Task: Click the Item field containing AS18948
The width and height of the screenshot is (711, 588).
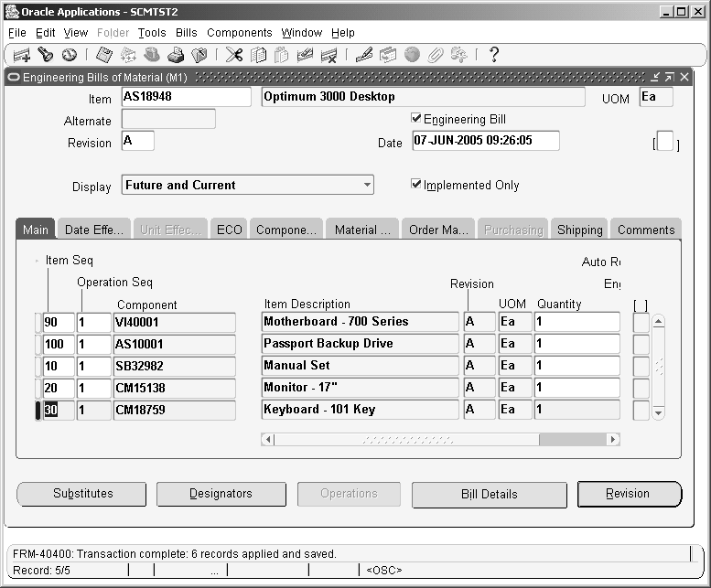Action: pyautogui.click(x=187, y=97)
